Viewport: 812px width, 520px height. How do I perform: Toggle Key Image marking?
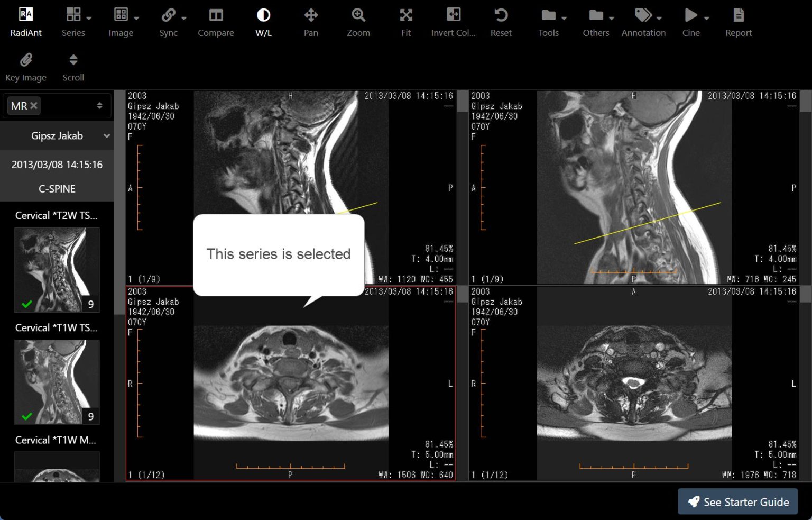coord(26,66)
